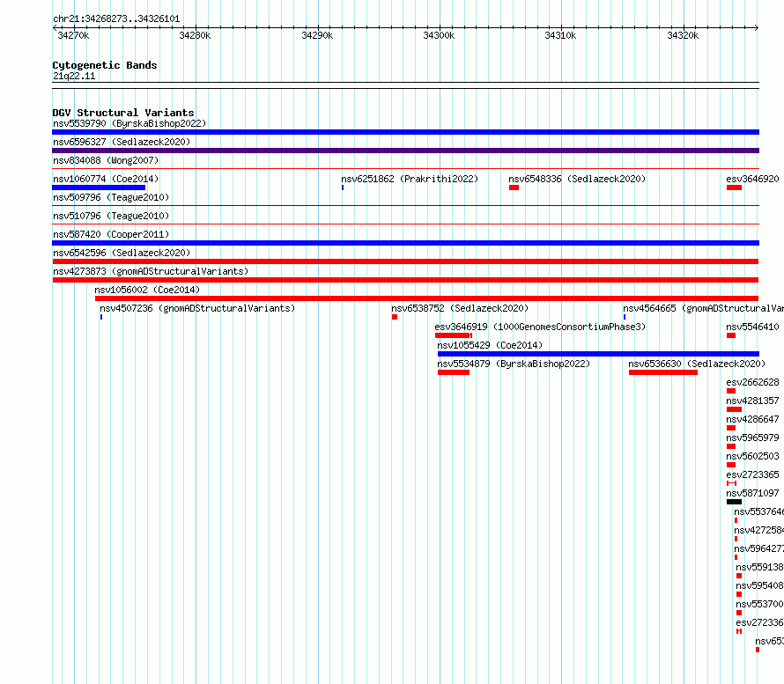Open variant nsv5871097 label
Screen dimensions: 784x684
752,493
